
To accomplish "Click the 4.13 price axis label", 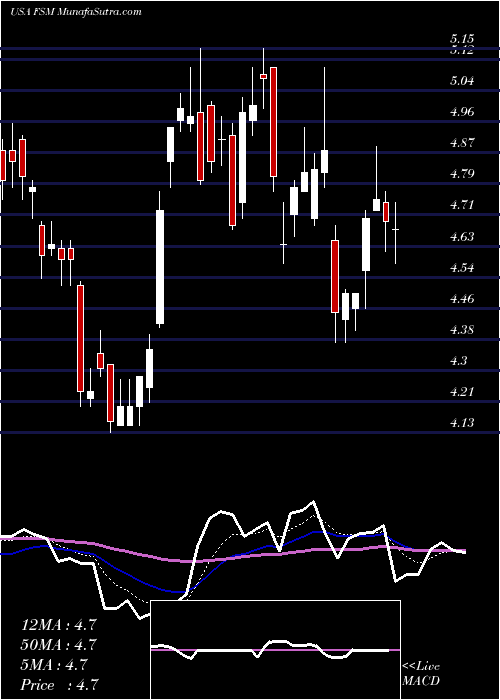I will click(x=462, y=422).
